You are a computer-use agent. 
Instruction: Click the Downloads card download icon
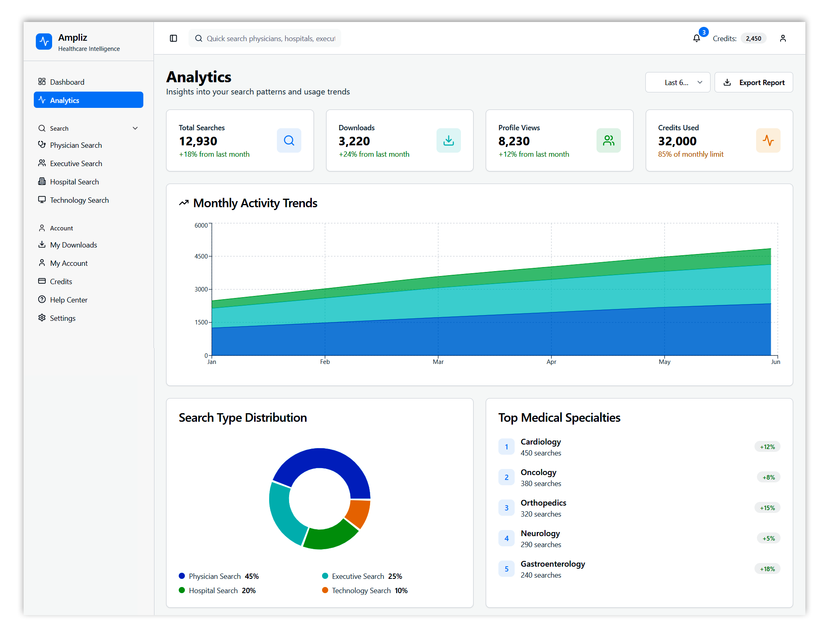coord(449,140)
